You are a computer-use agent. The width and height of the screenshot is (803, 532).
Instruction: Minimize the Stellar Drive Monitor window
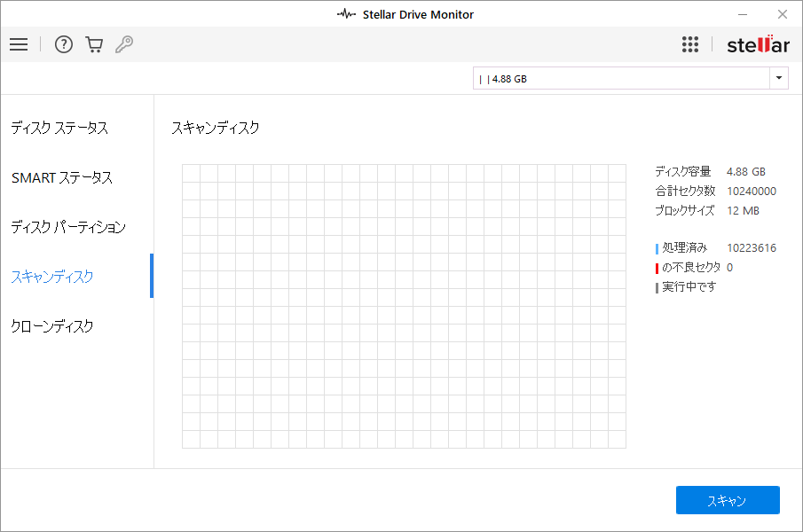point(742,14)
